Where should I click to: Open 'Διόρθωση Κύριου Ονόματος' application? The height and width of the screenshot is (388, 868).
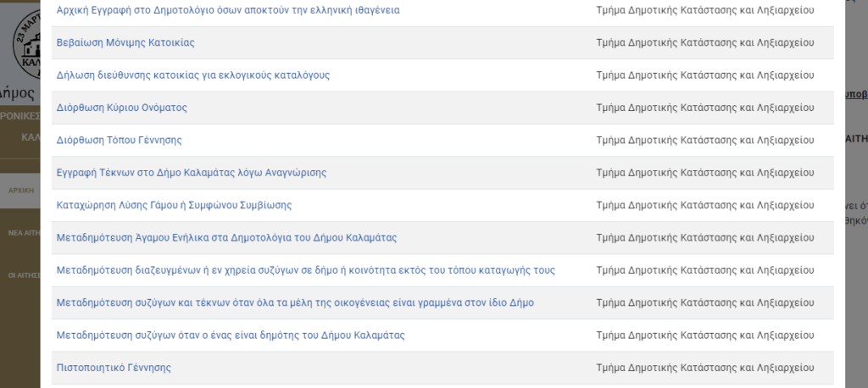click(122, 108)
